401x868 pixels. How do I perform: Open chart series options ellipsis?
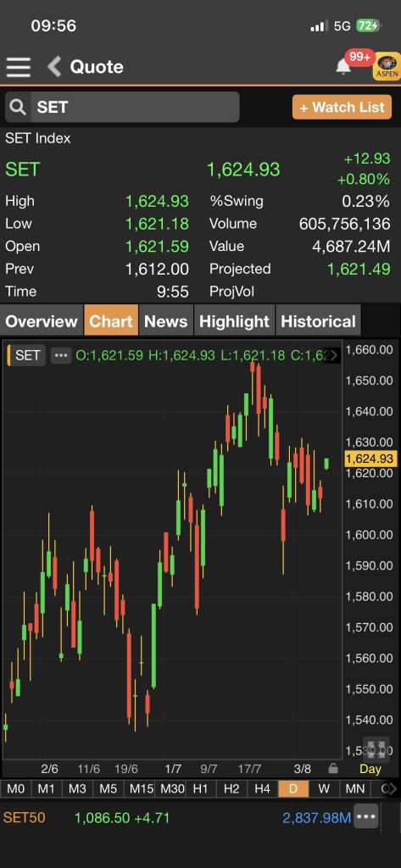coord(61,355)
